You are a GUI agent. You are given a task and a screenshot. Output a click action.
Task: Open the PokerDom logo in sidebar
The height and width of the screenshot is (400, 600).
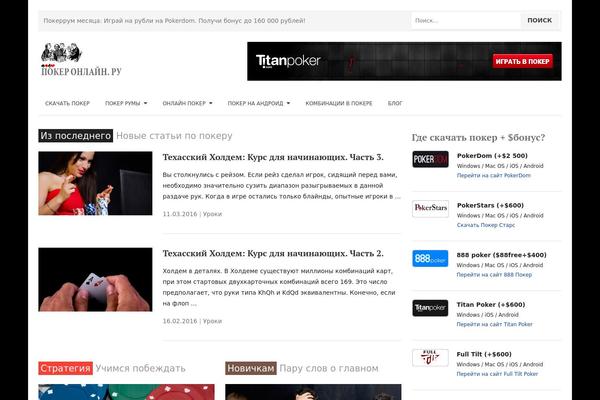[x=430, y=159]
